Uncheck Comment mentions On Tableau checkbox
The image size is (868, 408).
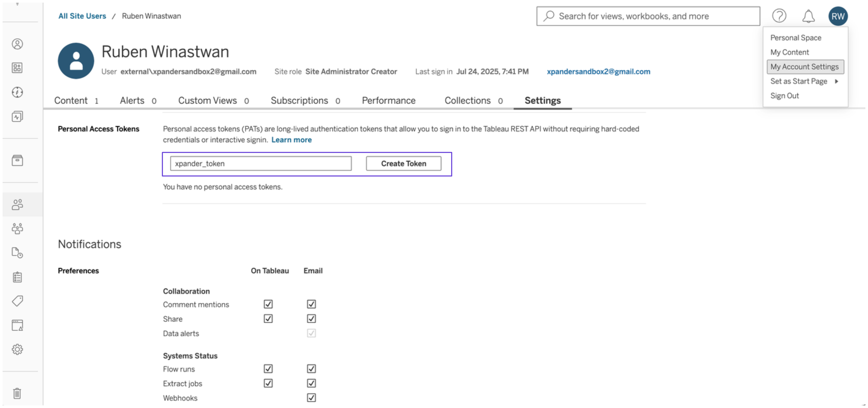[268, 304]
